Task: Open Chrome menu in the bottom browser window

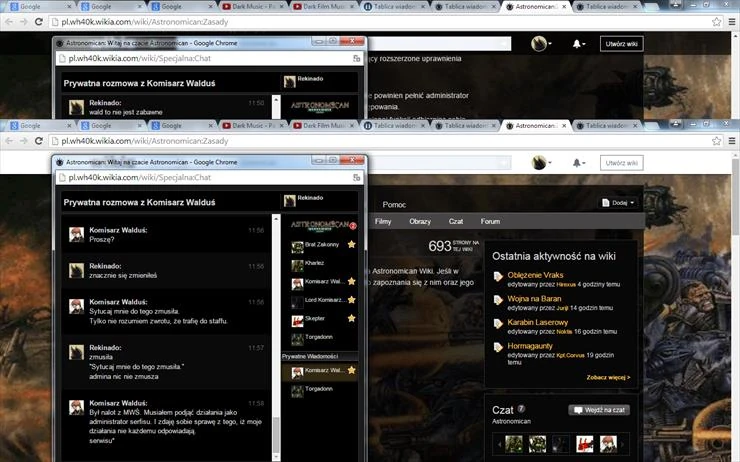Action: tap(732, 141)
